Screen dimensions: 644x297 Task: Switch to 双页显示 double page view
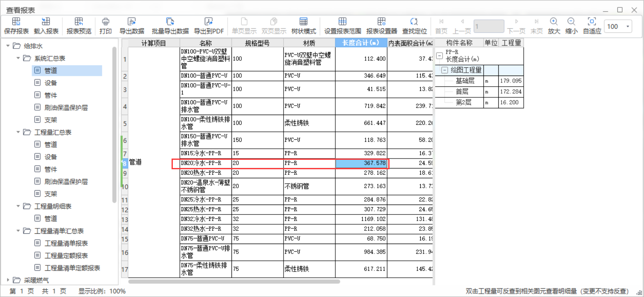274,25
